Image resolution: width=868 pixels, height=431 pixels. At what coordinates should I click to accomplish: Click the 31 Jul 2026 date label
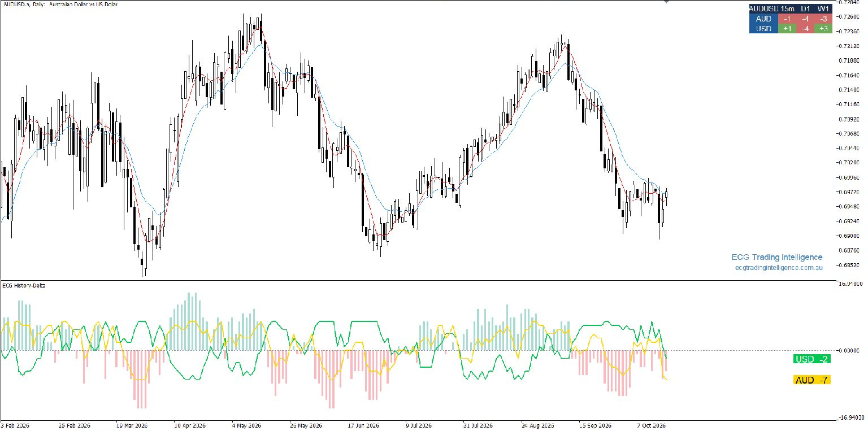(479, 425)
